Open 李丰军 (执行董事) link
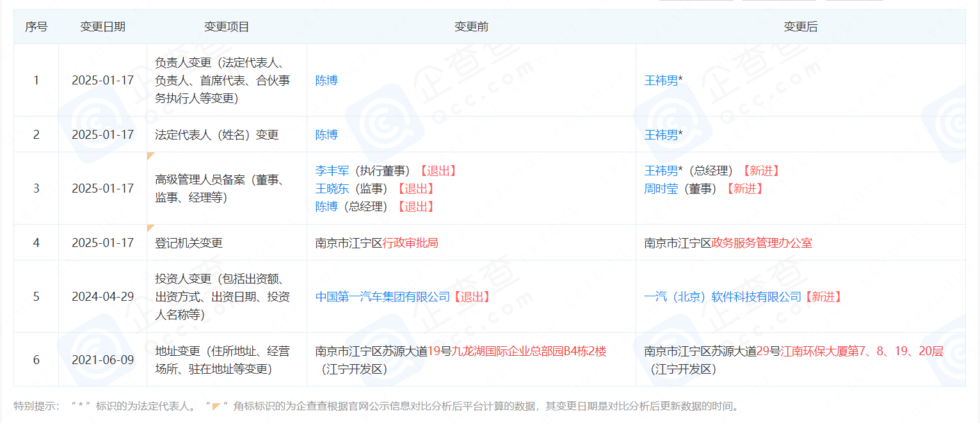This screenshot has width=980, height=423. point(332,171)
